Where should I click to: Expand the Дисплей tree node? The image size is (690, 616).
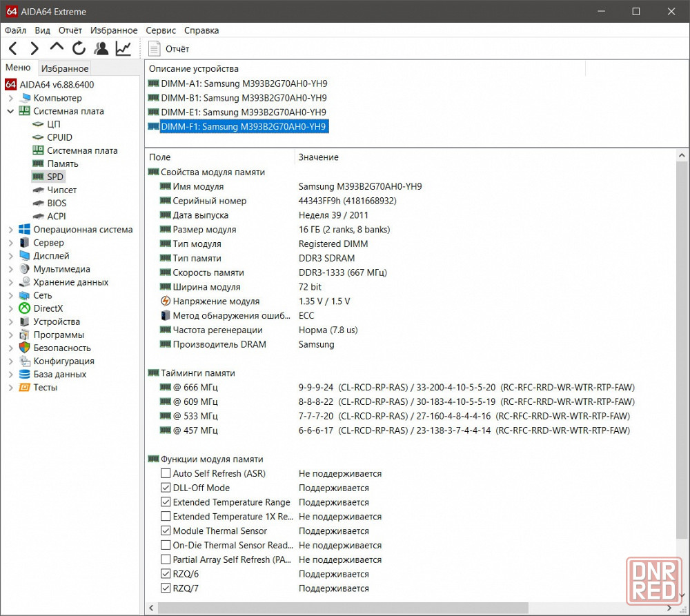pyautogui.click(x=11, y=256)
